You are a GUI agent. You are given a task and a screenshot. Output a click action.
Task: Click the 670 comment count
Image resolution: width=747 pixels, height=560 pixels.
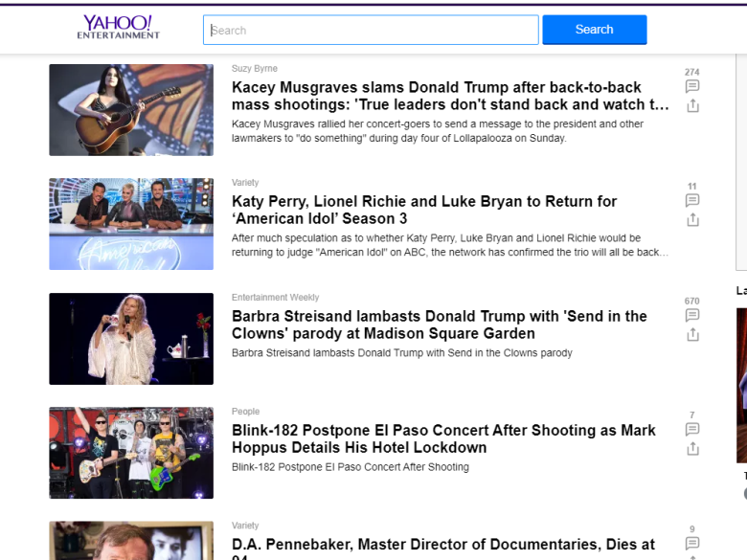691,301
